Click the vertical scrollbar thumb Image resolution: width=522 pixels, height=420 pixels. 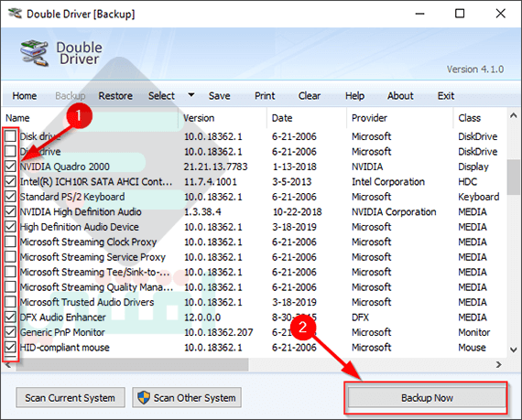click(x=514, y=177)
